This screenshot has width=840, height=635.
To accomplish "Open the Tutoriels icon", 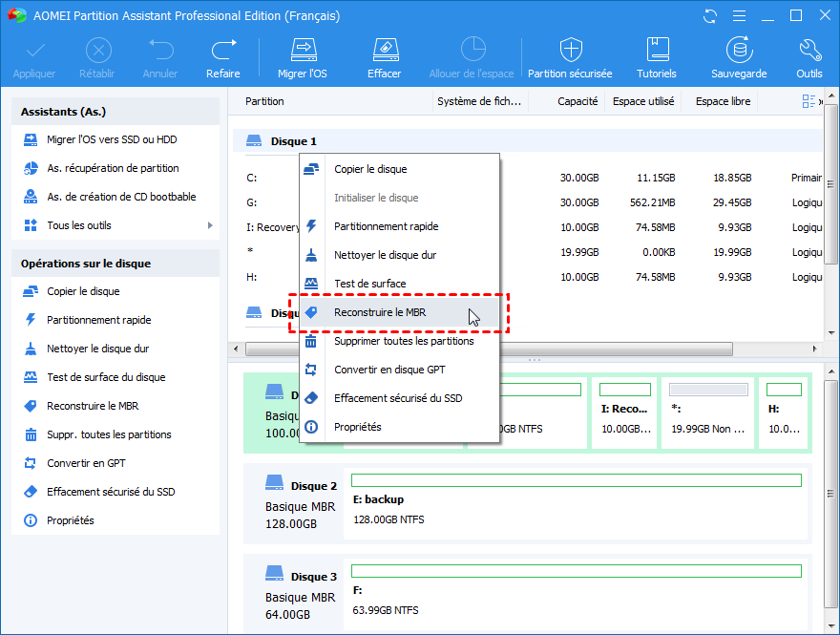I will tap(657, 50).
